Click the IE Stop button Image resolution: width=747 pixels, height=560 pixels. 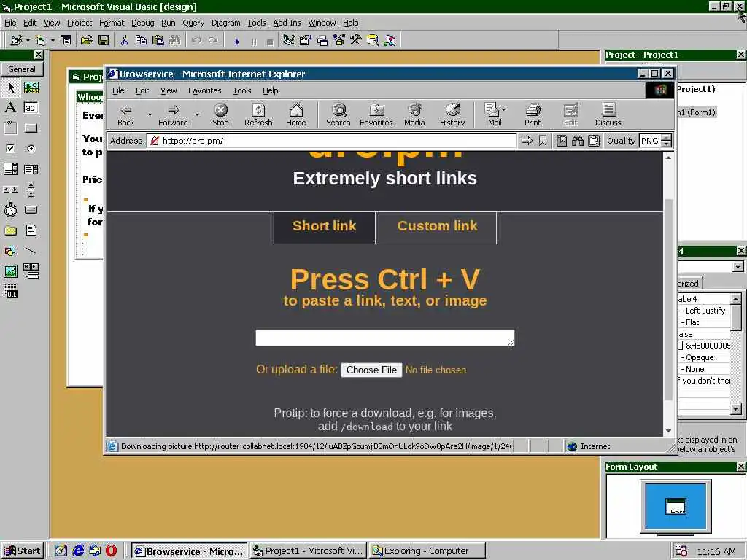[x=220, y=114]
